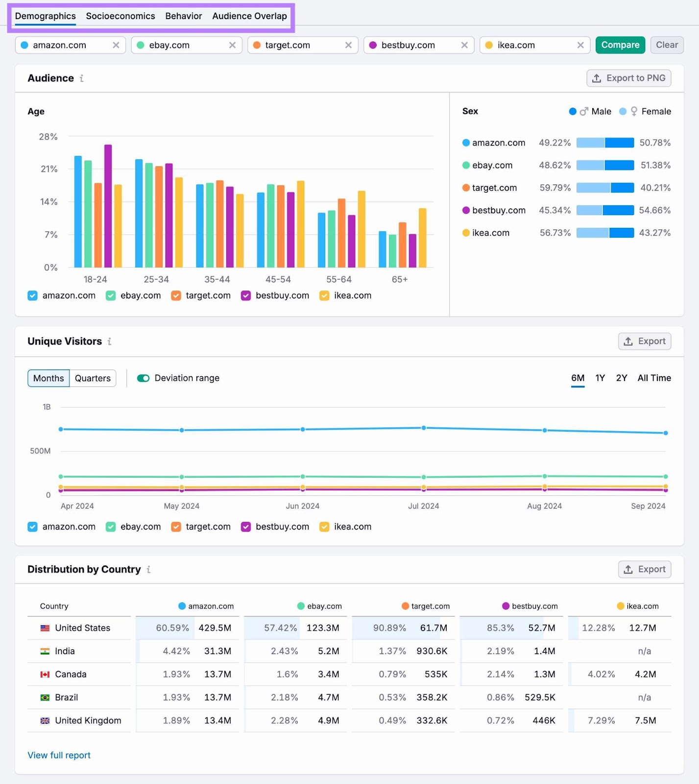
Task: Open the Audience Overlap tab
Action: [x=249, y=16]
